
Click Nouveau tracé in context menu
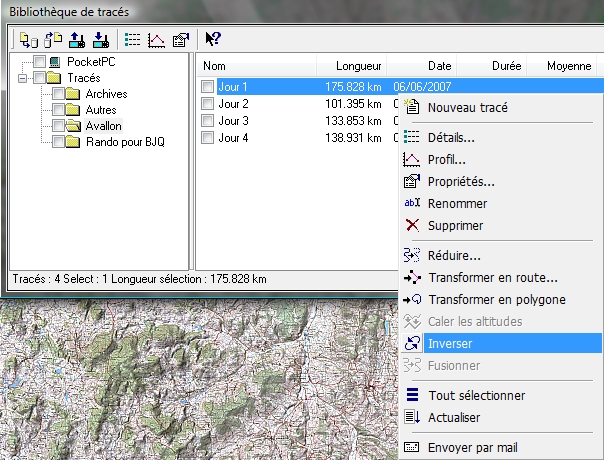click(467, 108)
